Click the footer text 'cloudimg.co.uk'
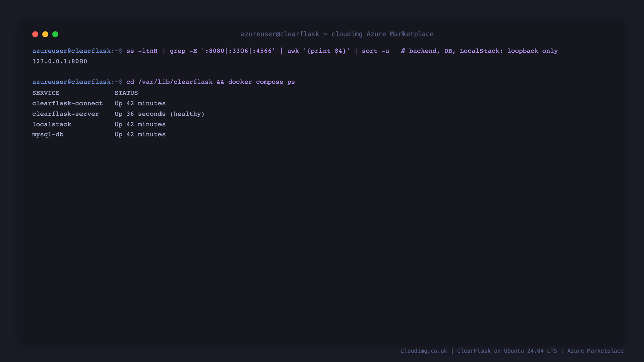This screenshot has width=644, height=362. pyautogui.click(x=424, y=351)
